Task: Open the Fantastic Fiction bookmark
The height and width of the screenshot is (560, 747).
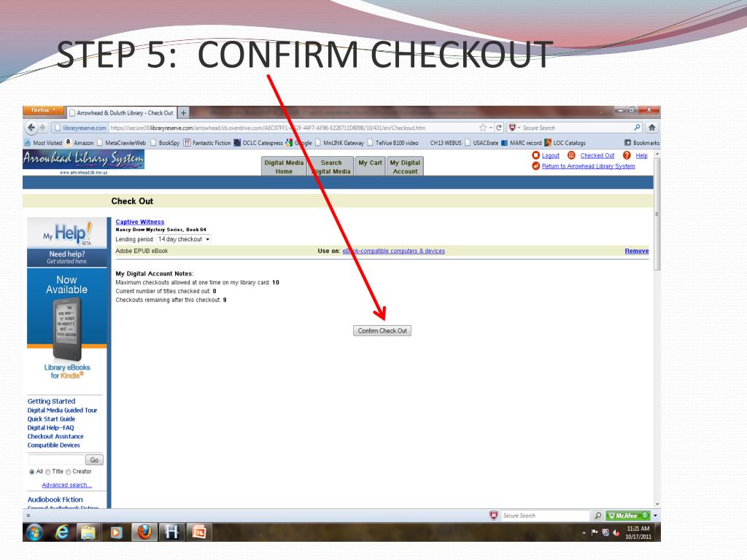Action: [207, 143]
